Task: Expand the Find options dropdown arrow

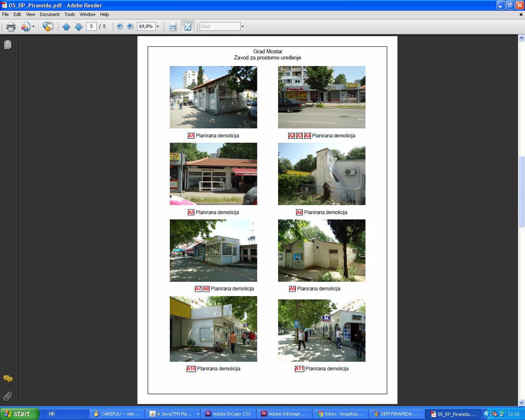Action: (x=243, y=26)
